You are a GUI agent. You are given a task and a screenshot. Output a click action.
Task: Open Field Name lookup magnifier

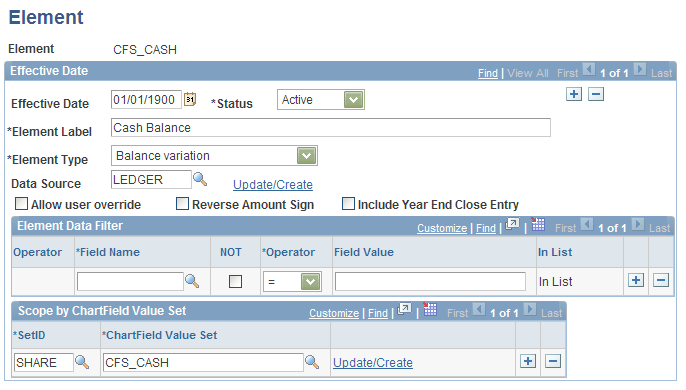192,281
